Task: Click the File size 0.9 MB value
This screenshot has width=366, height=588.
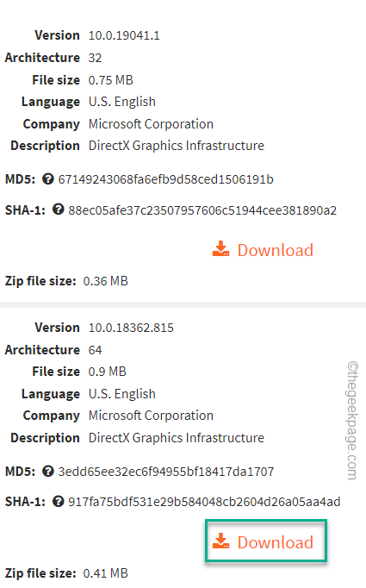Action: (107, 372)
